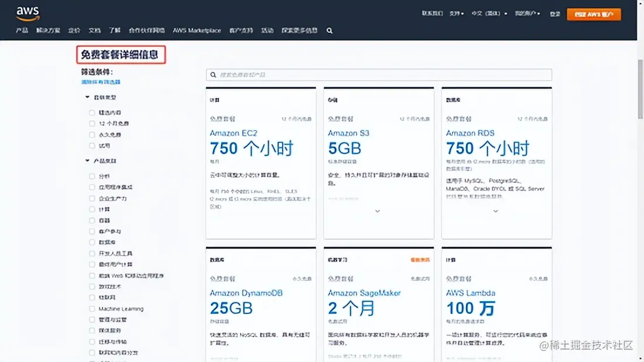
Task: Click the orange 创建 AWS 账户 button
Action: [x=594, y=15]
